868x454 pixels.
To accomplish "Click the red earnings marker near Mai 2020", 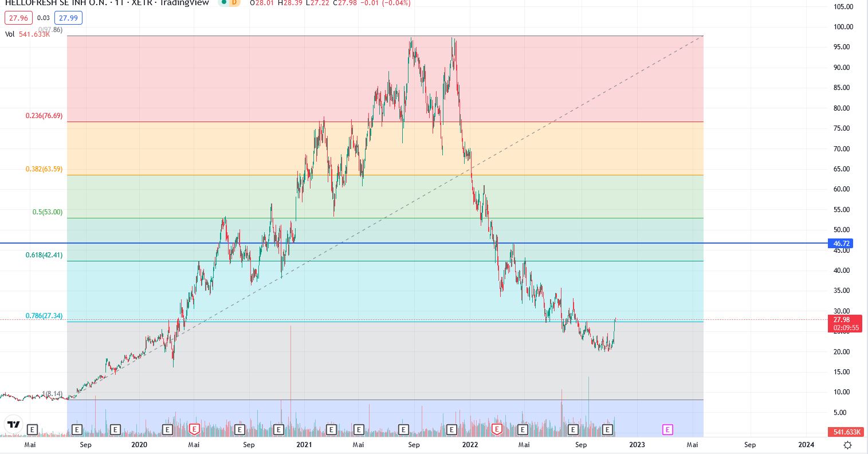I will coord(194,429).
